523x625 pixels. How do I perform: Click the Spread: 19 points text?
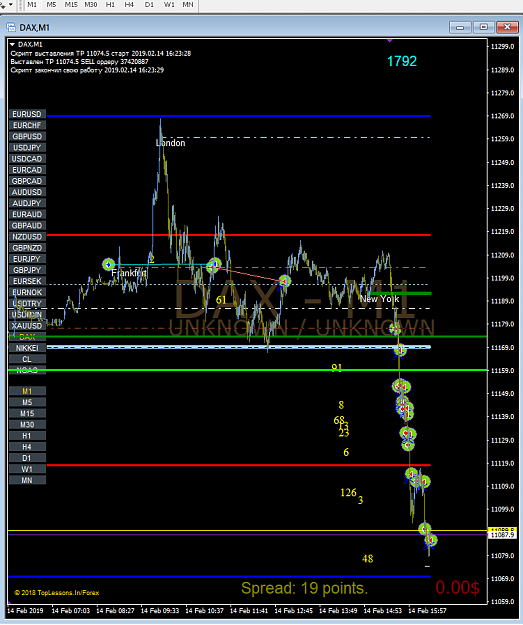[305, 588]
